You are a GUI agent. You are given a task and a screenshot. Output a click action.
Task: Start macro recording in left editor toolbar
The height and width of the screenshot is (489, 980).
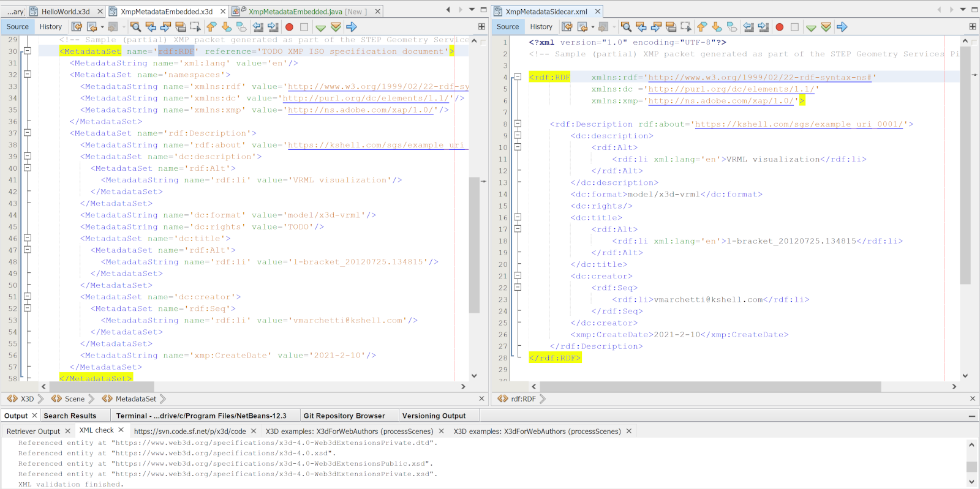[289, 27]
